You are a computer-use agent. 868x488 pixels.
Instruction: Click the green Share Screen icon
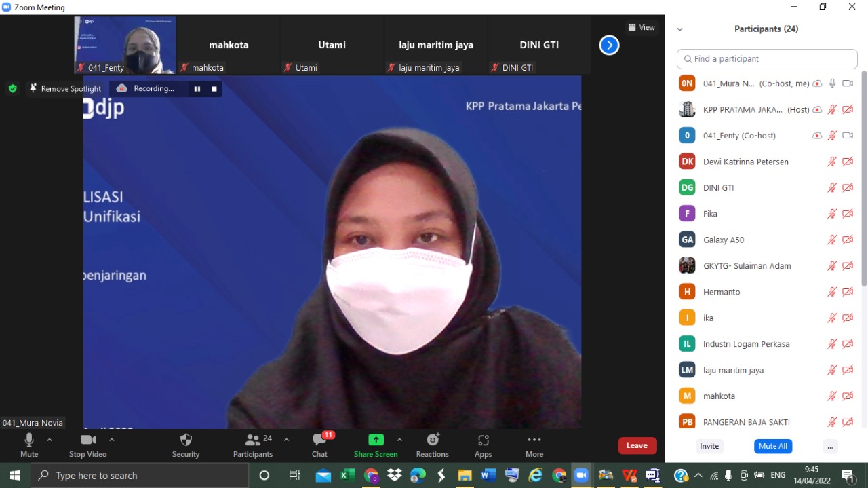(376, 440)
